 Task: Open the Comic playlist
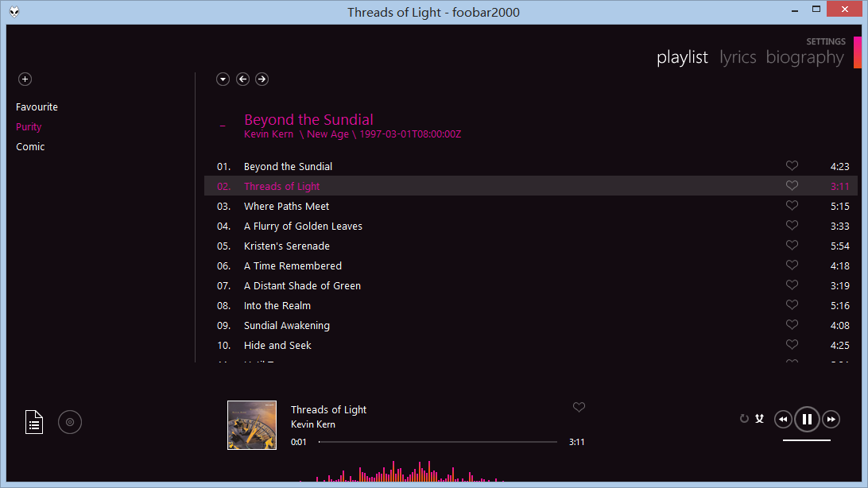coord(30,146)
